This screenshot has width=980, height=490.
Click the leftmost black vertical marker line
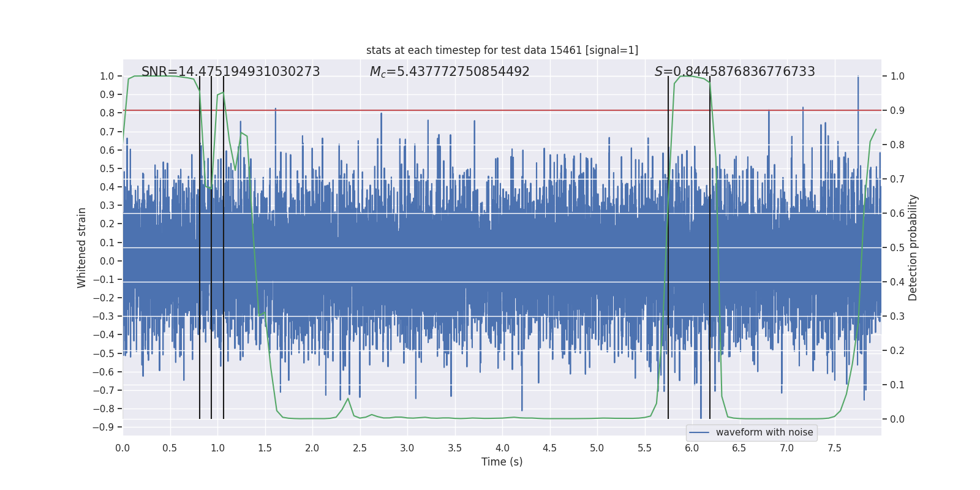200,245
